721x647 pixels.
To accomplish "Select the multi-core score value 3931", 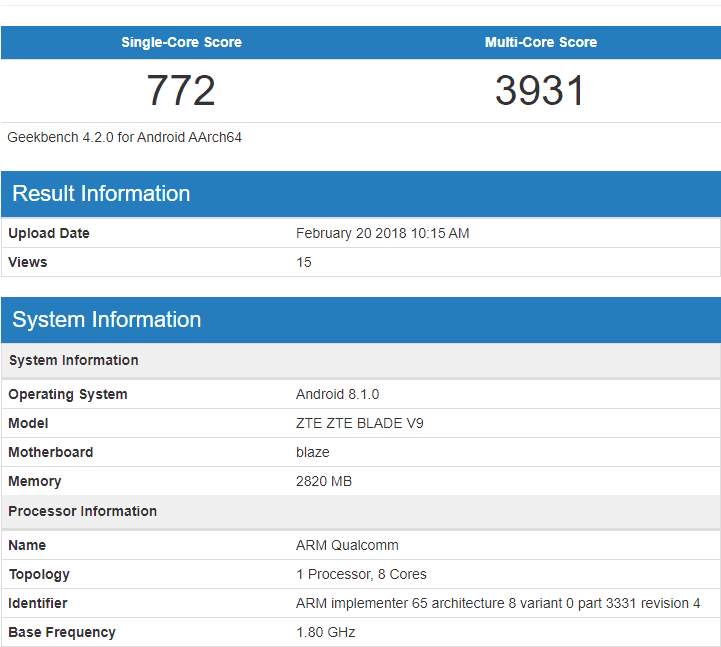I will click(x=539, y=91).
